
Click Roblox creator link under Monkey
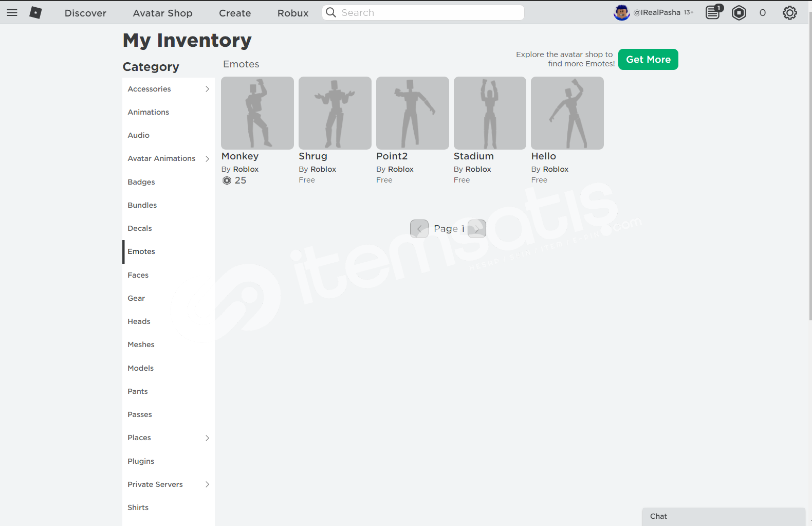point(246,169)
